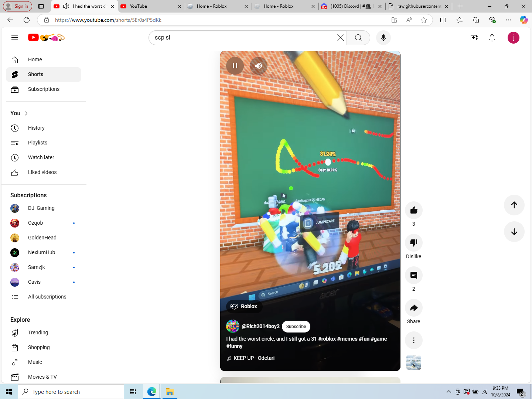Open Cavis channel subscription

click(44, 282)
